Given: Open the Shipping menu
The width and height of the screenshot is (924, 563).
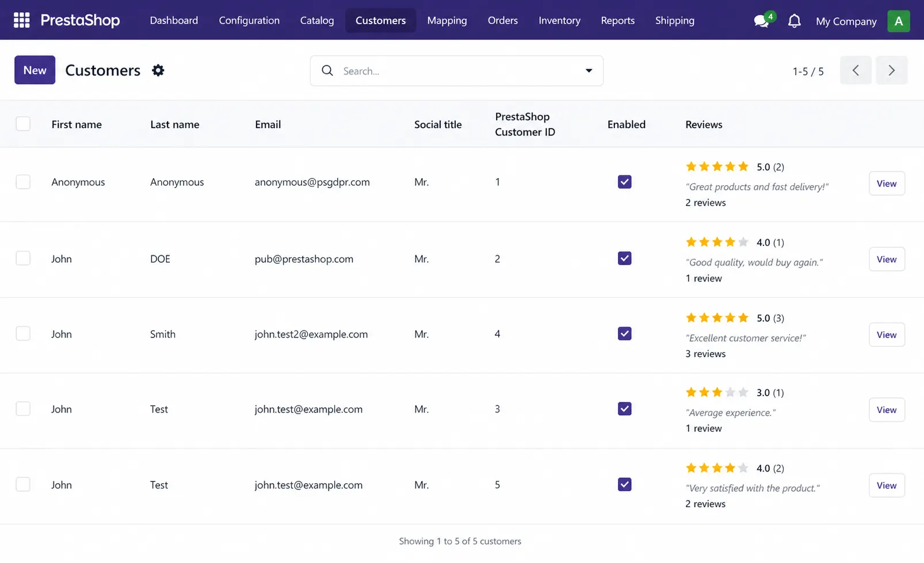Looking at the screenshot, I should (675, 20).
